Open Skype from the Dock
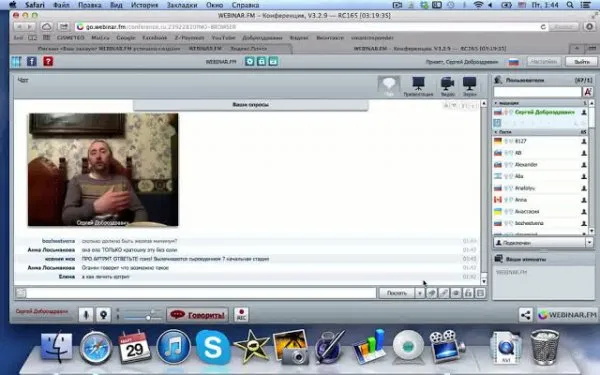600x375 pixels. pos(213,347)
